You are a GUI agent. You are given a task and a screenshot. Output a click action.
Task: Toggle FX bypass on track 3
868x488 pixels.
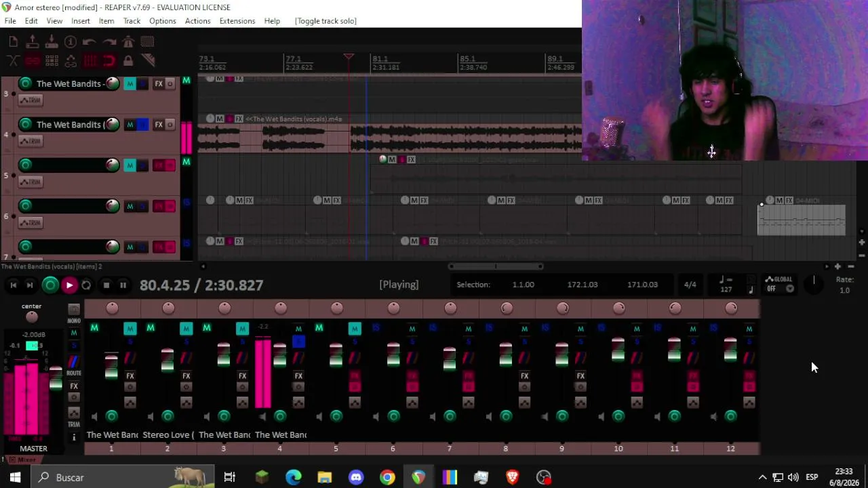click(170, 84)
